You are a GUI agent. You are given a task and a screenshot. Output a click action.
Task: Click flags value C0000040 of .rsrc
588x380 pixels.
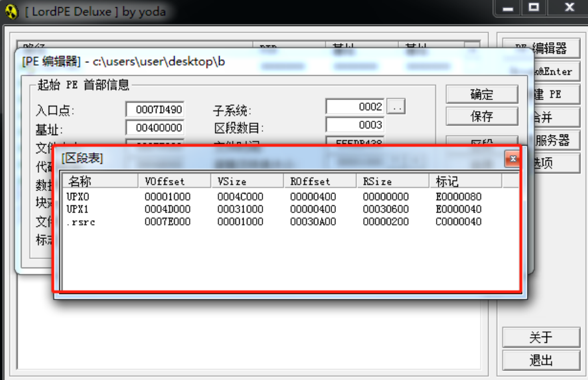[459, 222]
